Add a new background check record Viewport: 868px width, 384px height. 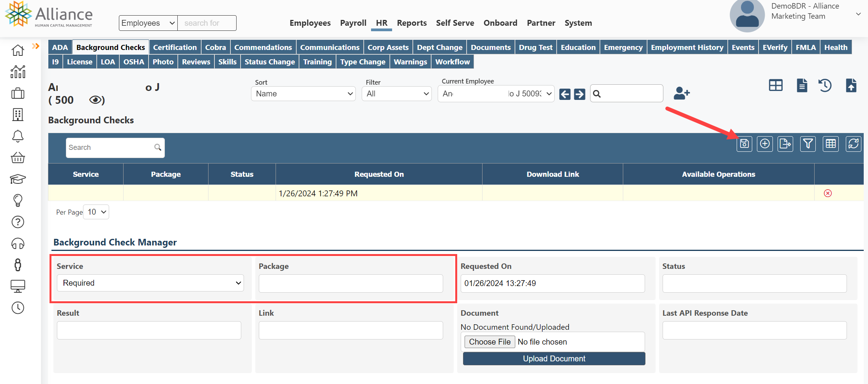tap(765, 144)
